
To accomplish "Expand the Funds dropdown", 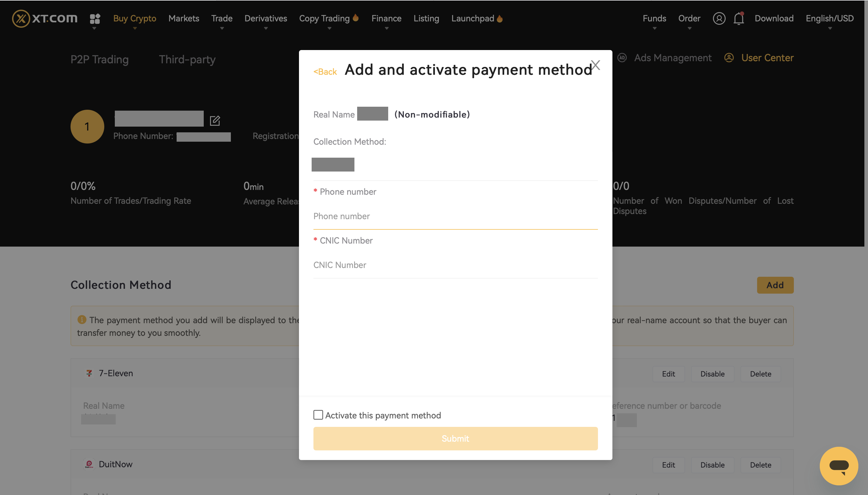I will (654, 18).
